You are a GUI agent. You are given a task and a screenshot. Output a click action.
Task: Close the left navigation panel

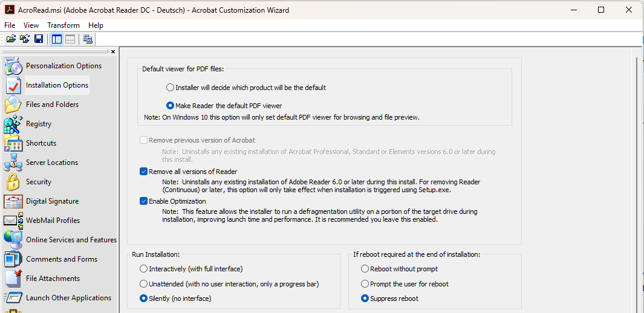pyautogui.click(x=113, y=51)
